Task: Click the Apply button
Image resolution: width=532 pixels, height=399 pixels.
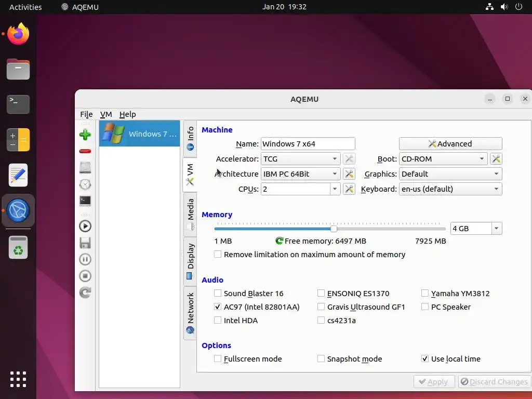Action: (x=434, y=382)
